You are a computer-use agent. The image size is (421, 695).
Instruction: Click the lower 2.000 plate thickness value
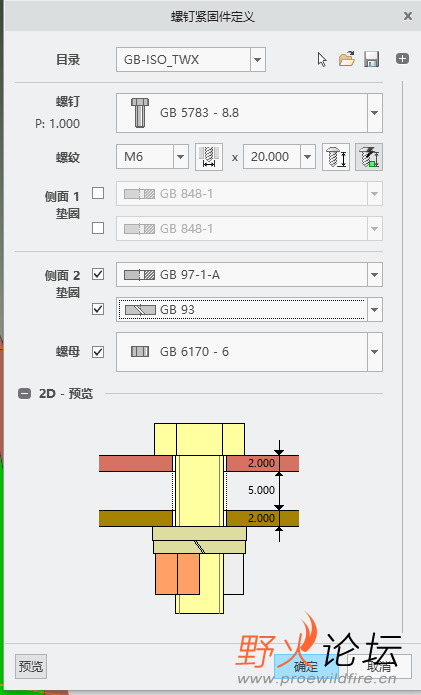pyautogui.click(x=261, y=518)
